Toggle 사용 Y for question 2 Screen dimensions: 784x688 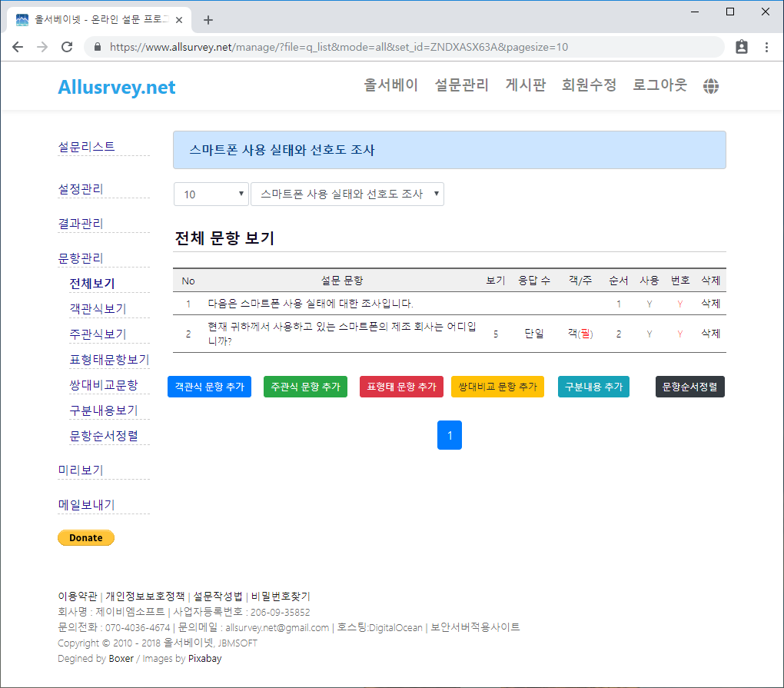click(x=649, y=334)
